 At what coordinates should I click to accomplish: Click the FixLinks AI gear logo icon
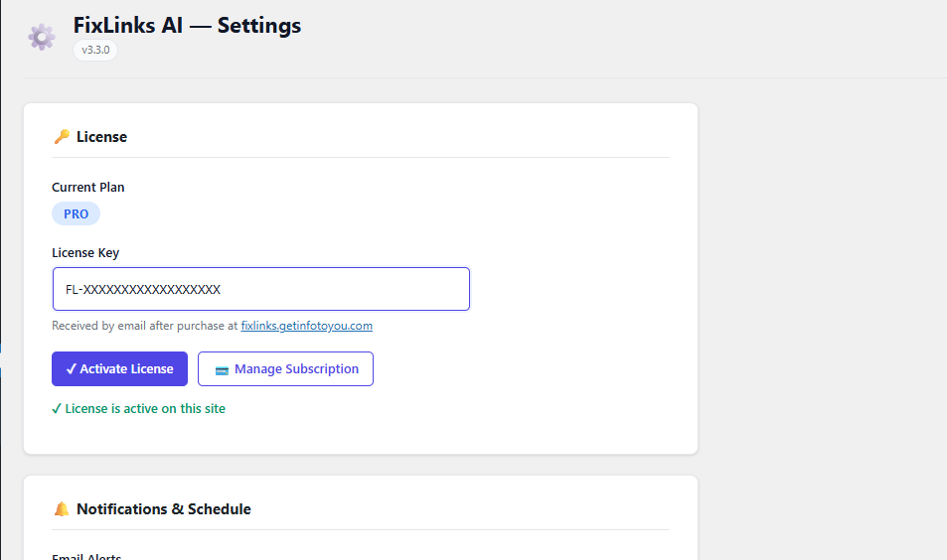(42, 38)
